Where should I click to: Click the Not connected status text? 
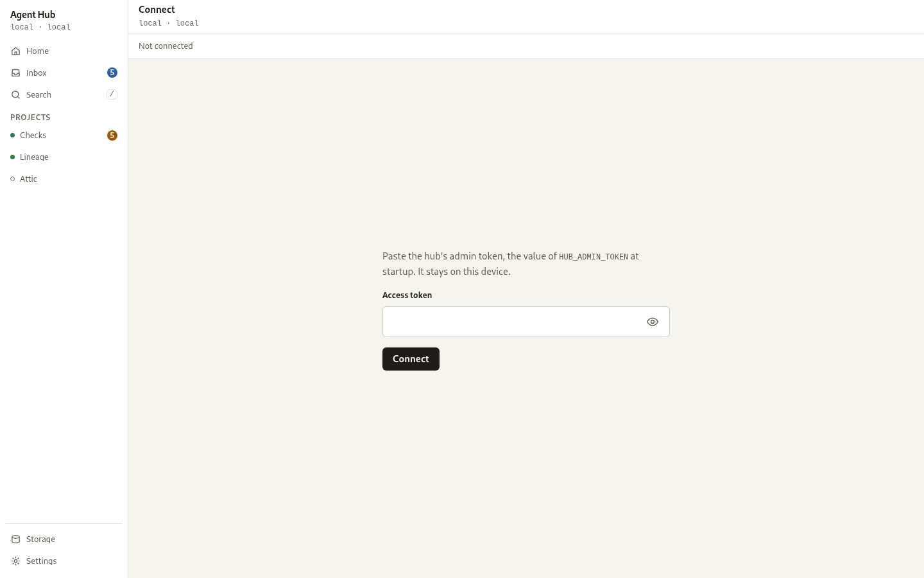pos(166,46)
